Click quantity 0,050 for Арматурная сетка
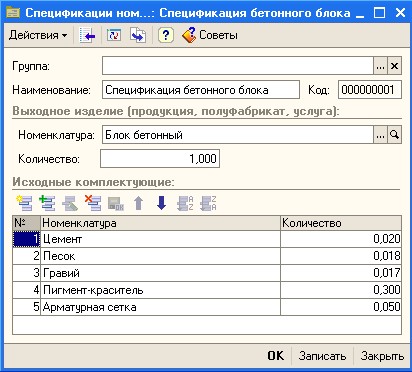 tap(341, 307)
